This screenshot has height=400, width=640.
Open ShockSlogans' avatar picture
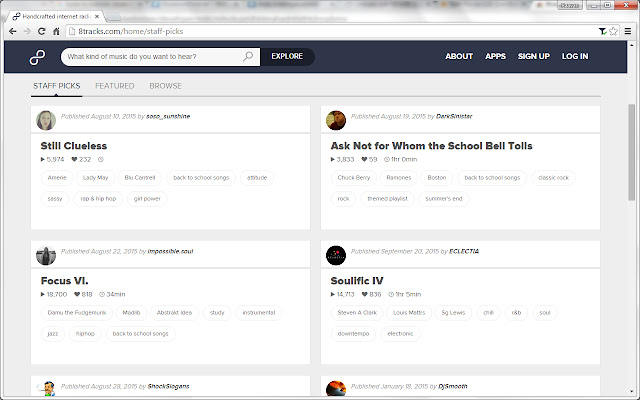point(46,388)
